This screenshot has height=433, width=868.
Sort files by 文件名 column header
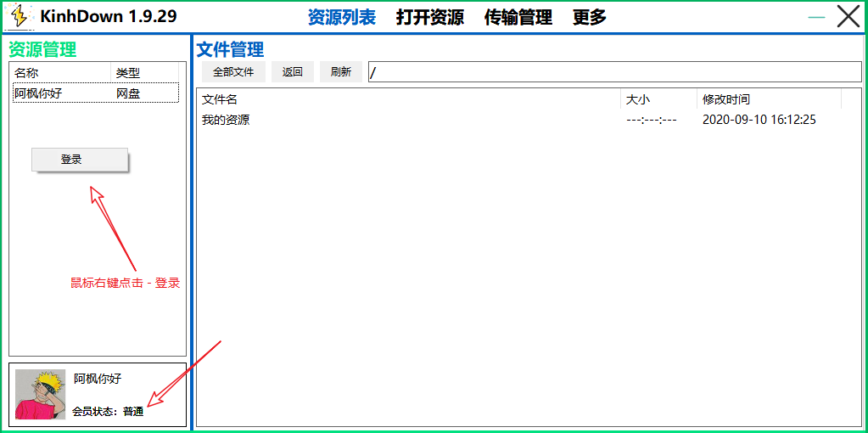pyautogui.click(x=410, y=99)
